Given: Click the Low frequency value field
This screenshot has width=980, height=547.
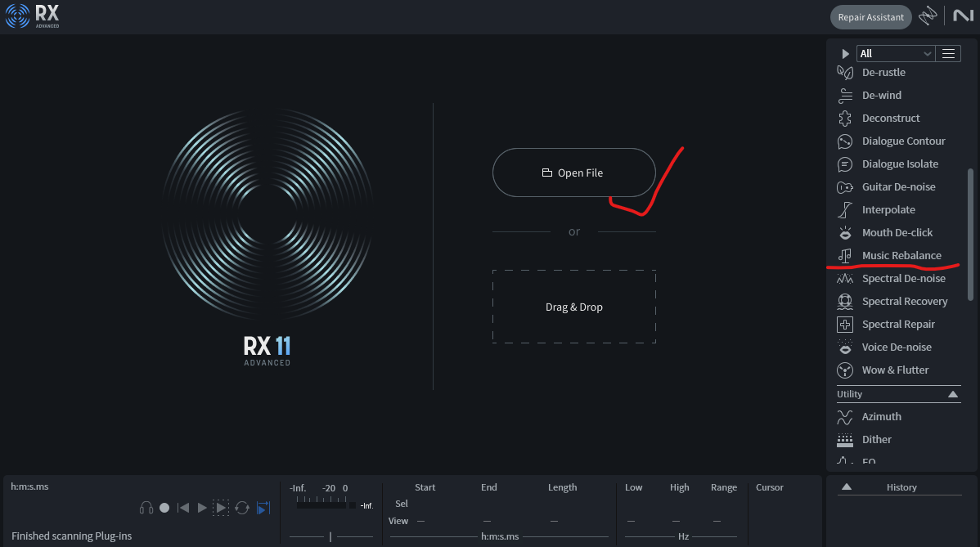Looking at the screenshot, I should 632,521.
